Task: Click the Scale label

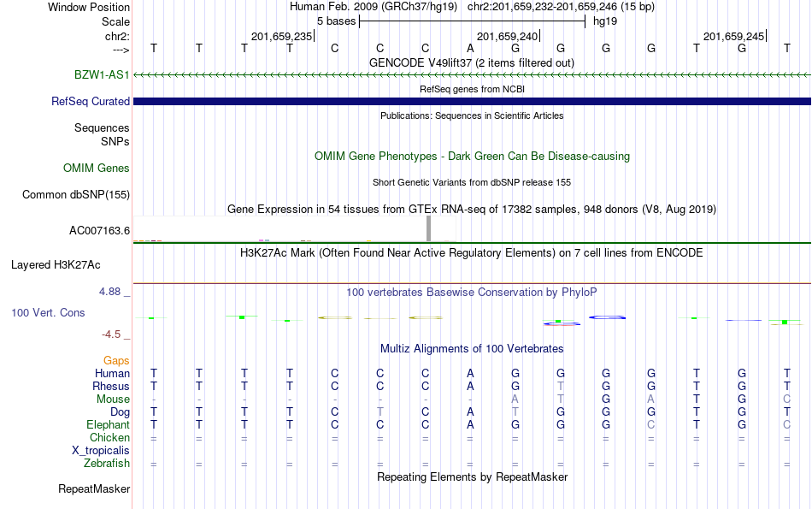Action: [x=116, y=21]
